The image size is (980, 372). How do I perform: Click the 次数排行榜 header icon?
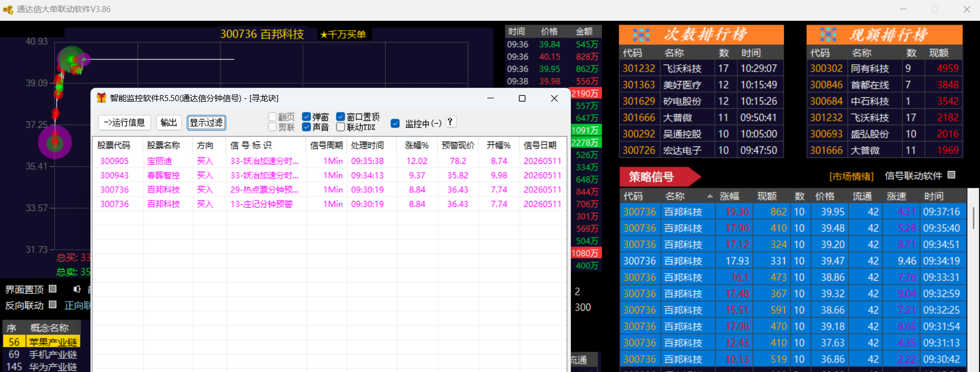[641, 35]
